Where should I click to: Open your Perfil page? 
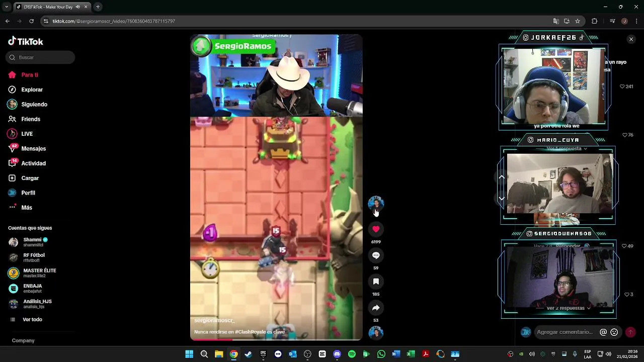point(21,193)
